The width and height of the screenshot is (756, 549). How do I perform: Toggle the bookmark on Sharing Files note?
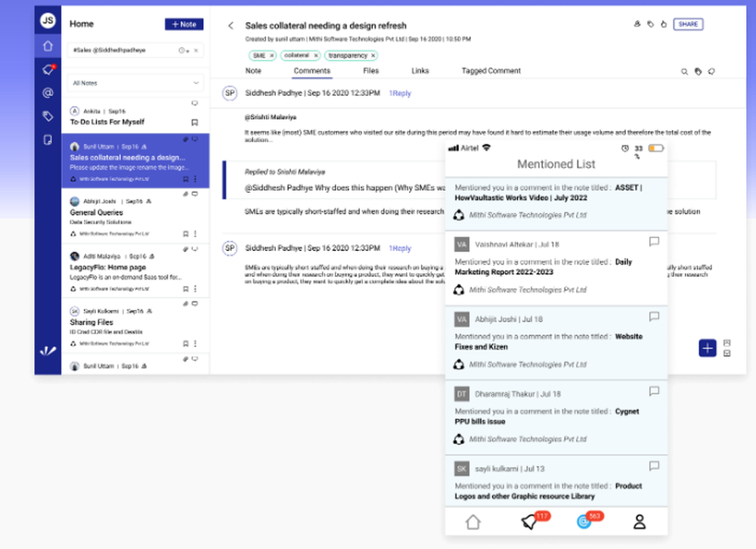pyautogui.click(x=187, y=345)
